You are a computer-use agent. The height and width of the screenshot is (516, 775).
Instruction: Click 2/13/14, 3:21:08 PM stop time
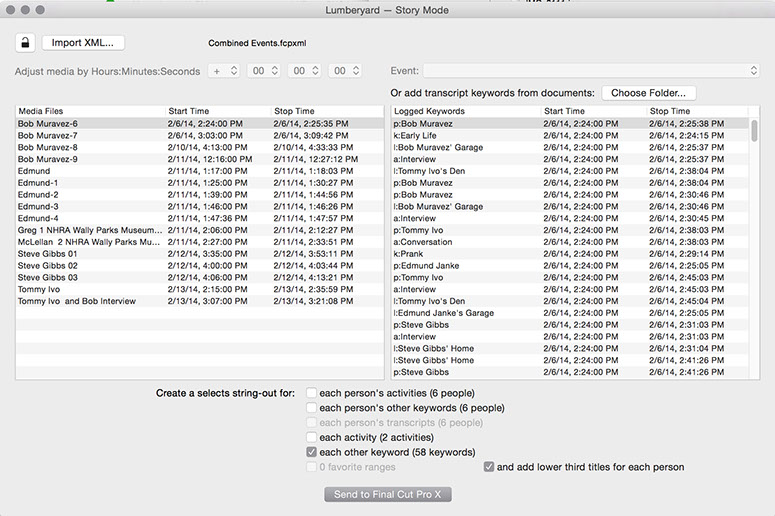[x=313, y=301]
